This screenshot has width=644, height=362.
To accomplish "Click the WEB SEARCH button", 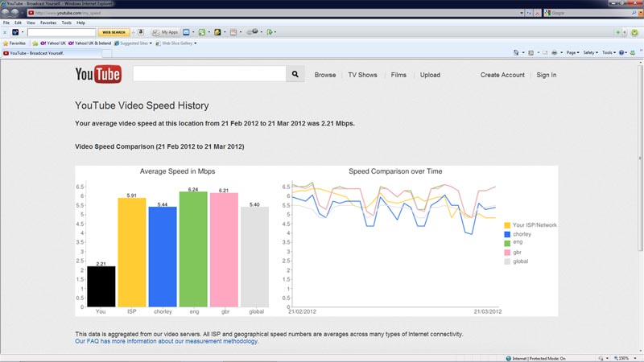I will pos(114,32).
